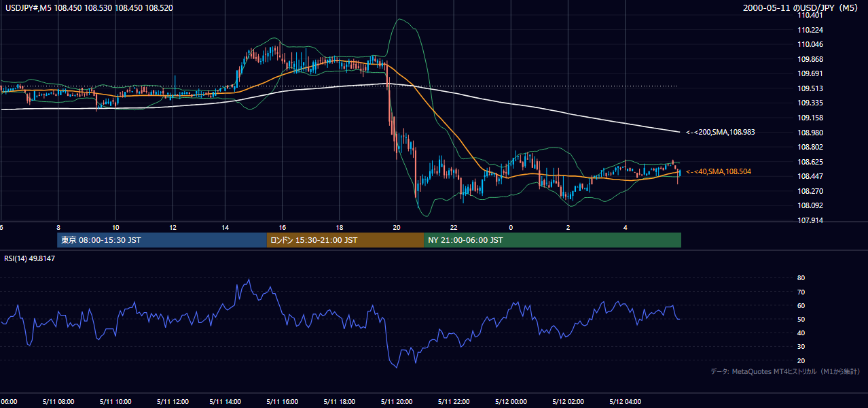Click hour tick 10 under price chart
Image resolution: width=868 pixels, height=408 pixels.
[x=115, y=227]
